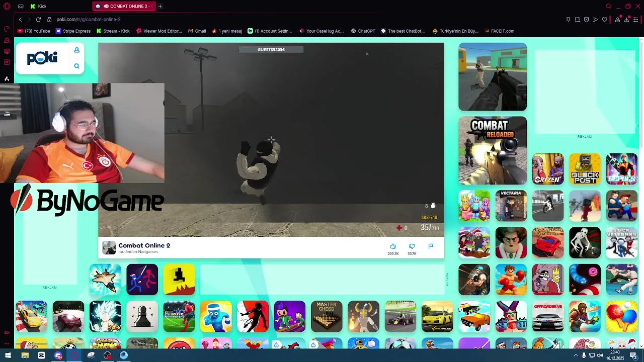Click the pinboard pin icon in toolbar

(x=568, y=20)
